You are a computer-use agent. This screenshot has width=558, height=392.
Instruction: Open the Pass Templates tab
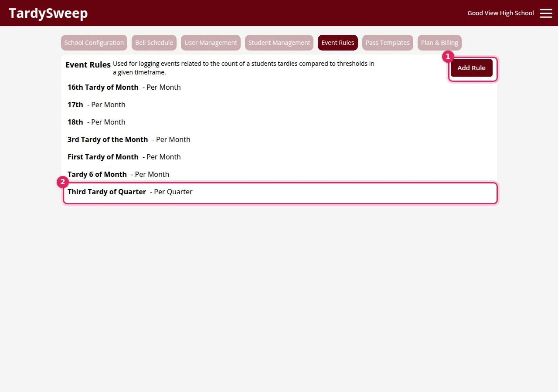(388, 43)
